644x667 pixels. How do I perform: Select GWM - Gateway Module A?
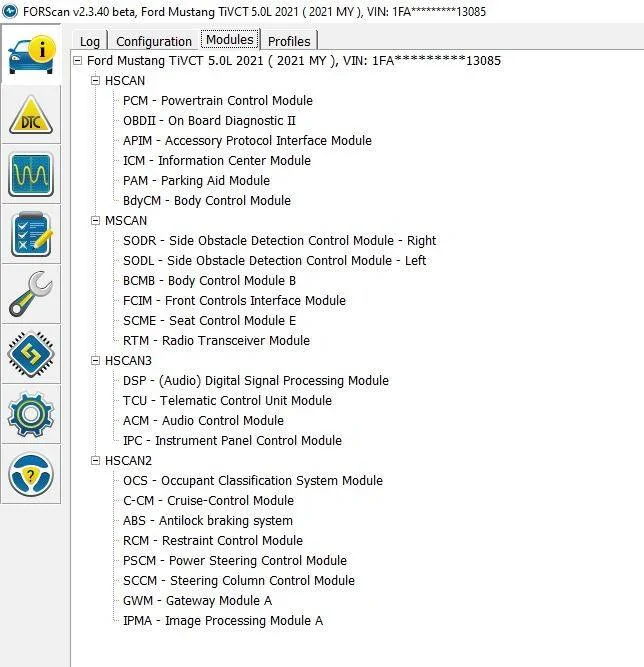197,600
